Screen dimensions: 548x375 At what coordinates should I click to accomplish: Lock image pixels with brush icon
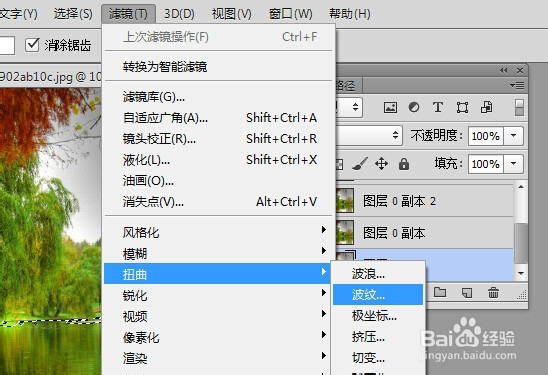point(360,164)
